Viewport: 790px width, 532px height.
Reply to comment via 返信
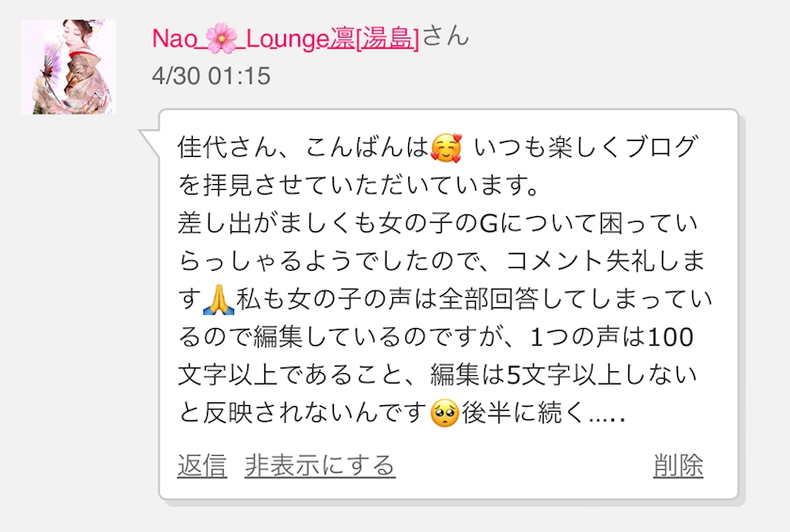(201, 465)
